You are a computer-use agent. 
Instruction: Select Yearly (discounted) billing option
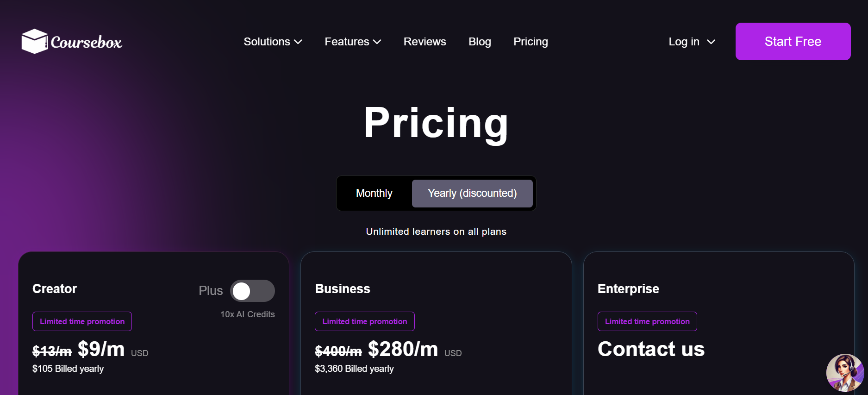click(x=472, y=193)
